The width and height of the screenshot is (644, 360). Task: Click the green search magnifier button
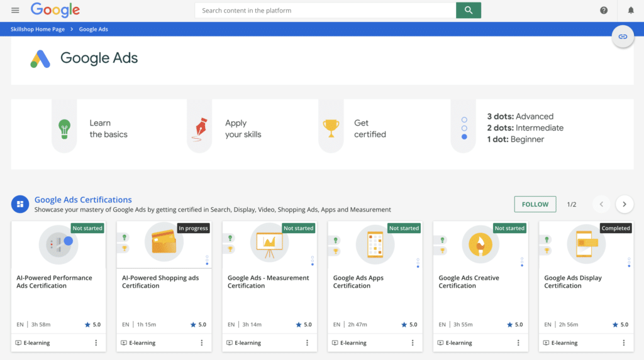click(x=468, y=10)
